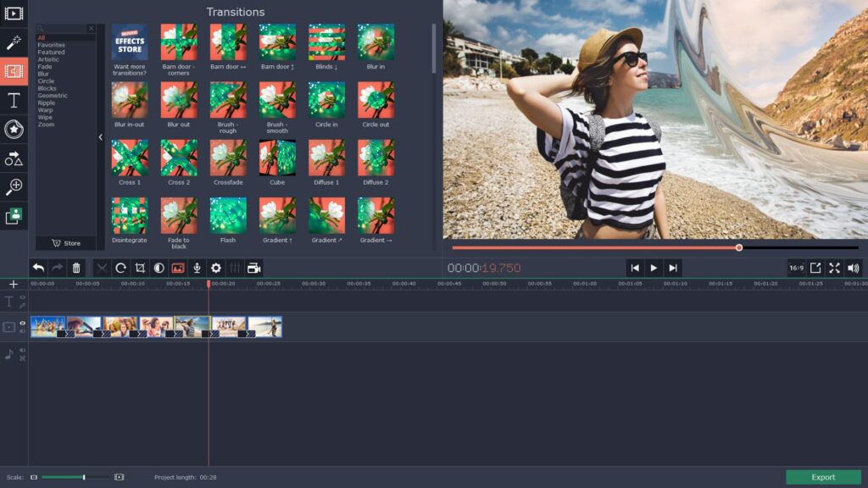
Task: Collapse the transitions category list arrow
Action: pyautogui.click(x=100, y=137)
